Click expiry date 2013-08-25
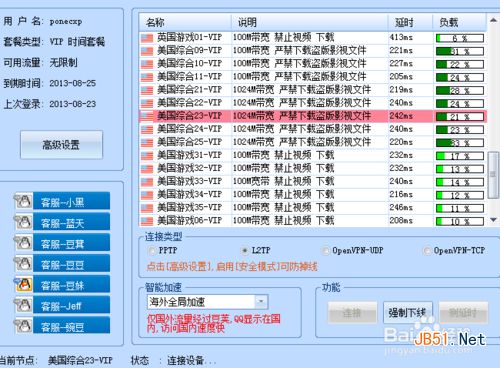Viewport: 500px width, 368px height. tap(73, 83)
